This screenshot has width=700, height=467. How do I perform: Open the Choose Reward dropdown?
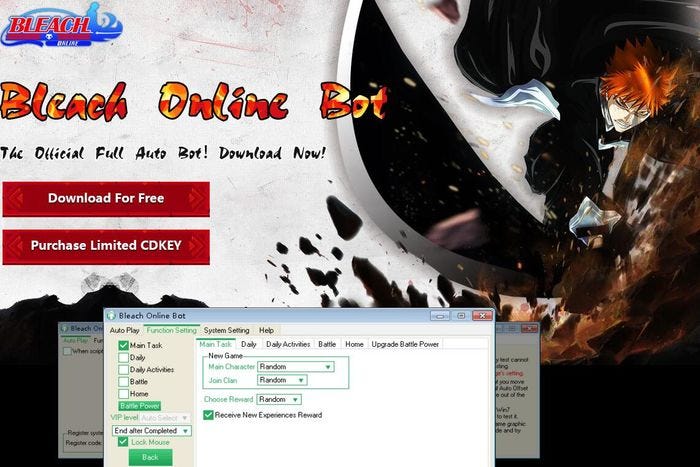279,399
